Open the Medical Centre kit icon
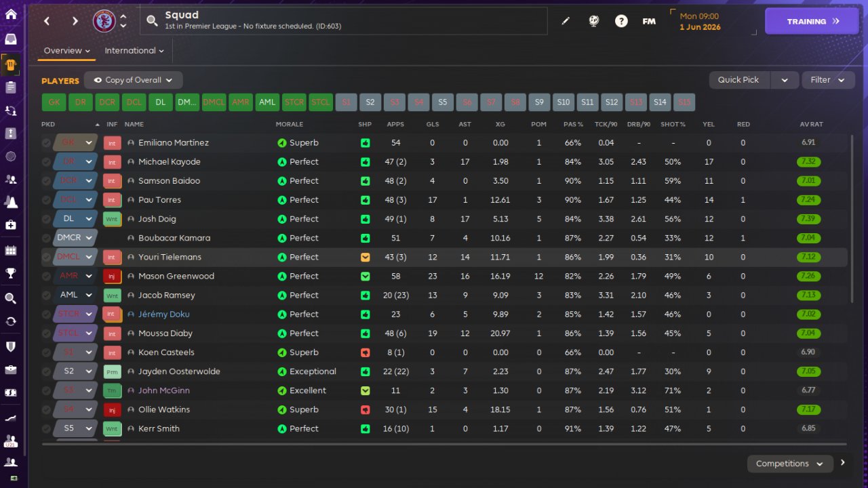The image size is (868, 488). 11,225
